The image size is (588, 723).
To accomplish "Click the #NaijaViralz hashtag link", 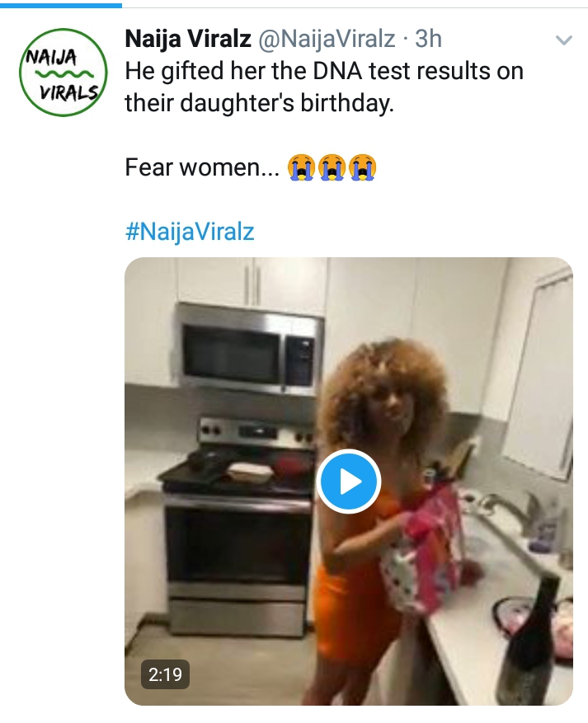I will [x=190, y=231].
